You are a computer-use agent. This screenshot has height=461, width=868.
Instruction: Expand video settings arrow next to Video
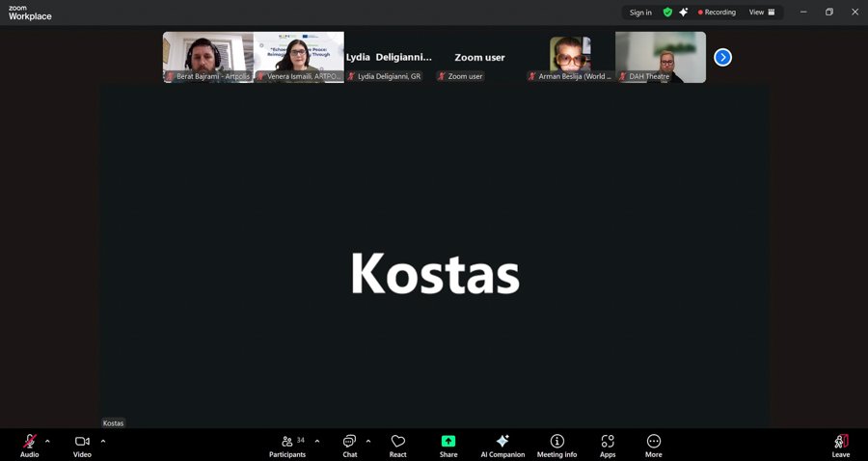pyautogui.click(x=103, y=441)
